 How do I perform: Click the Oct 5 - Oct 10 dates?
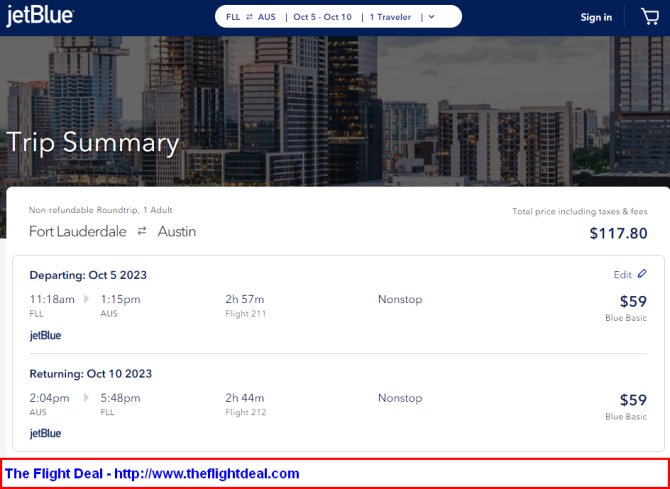click(x=323, y=17)
